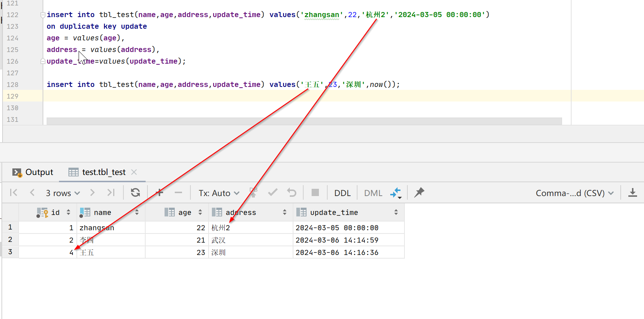Screen dimensions: 644x319
Task: Click the id primary key column icon
Action: (42, 213)
